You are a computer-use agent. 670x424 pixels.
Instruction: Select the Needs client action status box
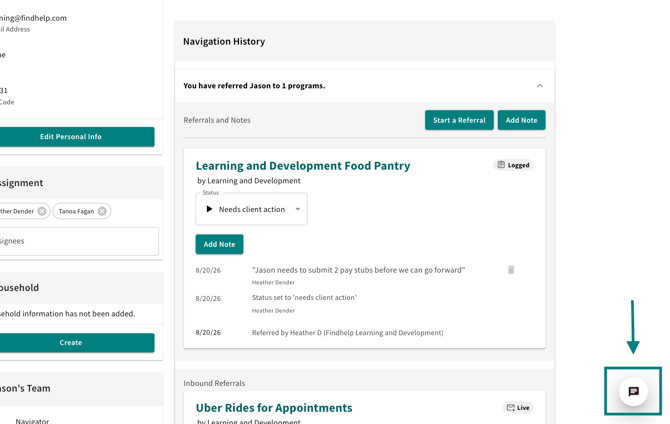pos(251,209)
